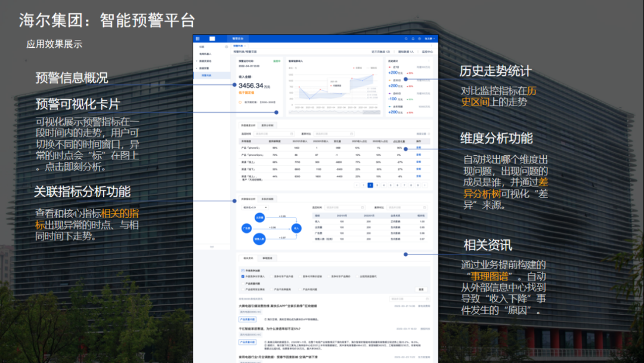The image size is (644, 363).
Task: Open the table settings link above dimension table
Action: 422,134
